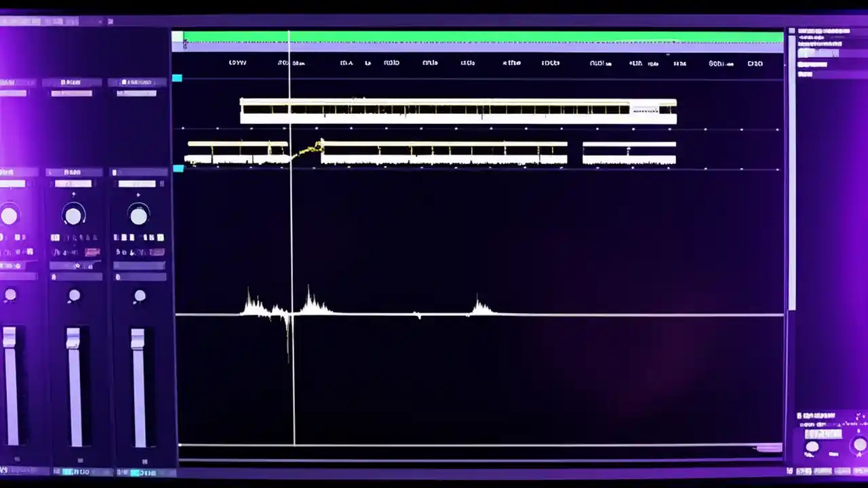
Task: Click the metronome icon in the bottom-right transport panel
Action: point(823,471)
